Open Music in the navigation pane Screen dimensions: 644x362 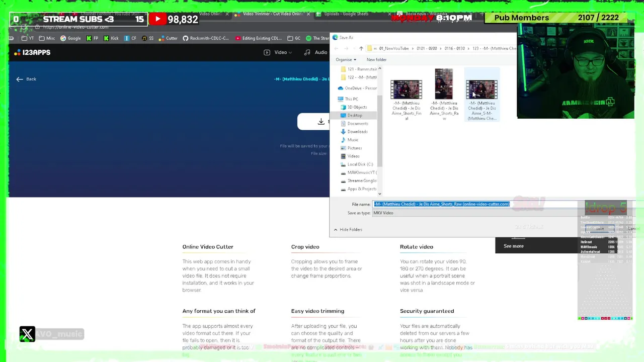pos(349,140)
